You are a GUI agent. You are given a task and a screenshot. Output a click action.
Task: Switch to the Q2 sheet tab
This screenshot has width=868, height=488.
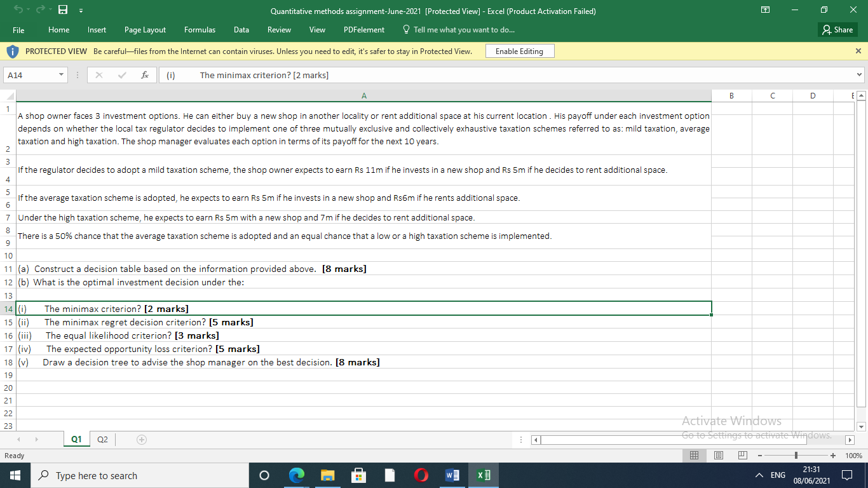102,438
